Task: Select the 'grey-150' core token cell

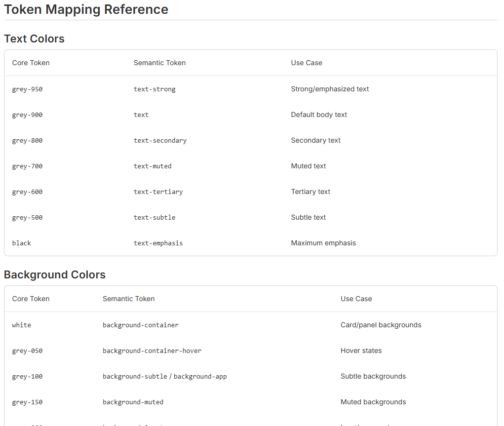Action: (27, 402)
